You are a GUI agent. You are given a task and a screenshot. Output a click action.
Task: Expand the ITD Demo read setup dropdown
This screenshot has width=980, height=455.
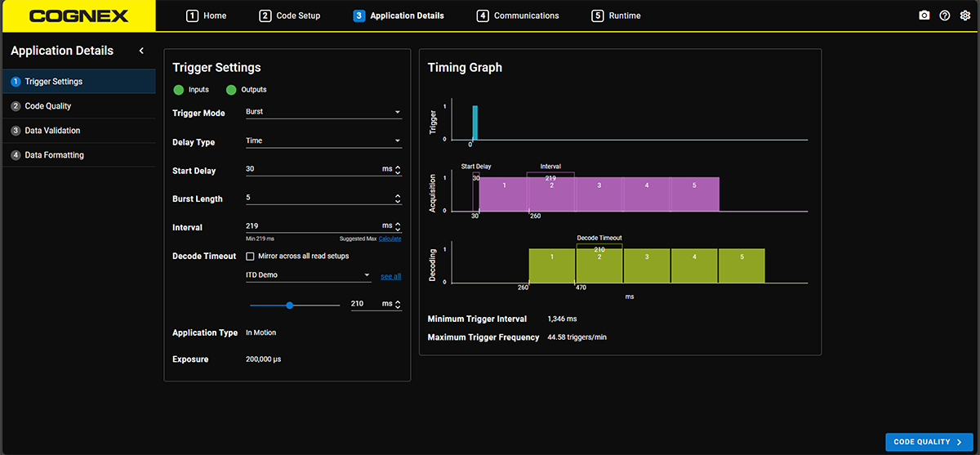pos(309,275)
